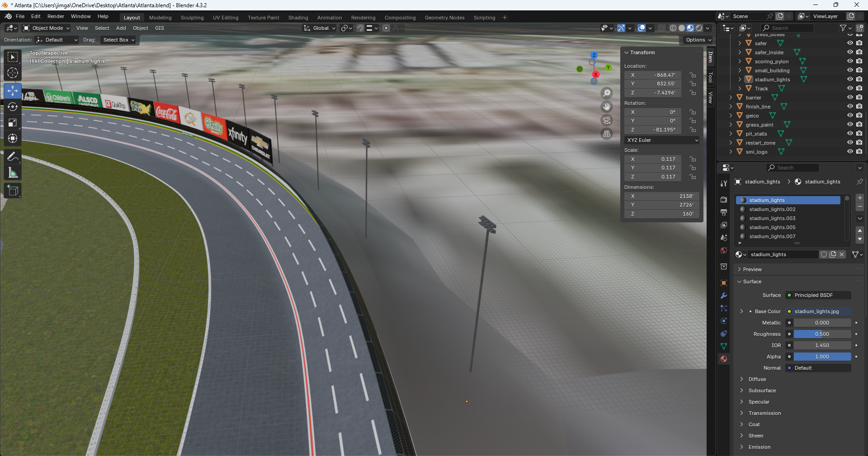Open the Object Mode dropdown
This screenshot has height=456, width=868.
[x=47, y=28]
